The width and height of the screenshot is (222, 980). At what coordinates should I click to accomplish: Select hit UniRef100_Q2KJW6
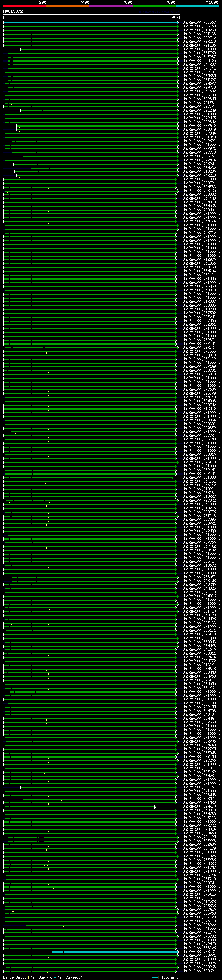199,581
